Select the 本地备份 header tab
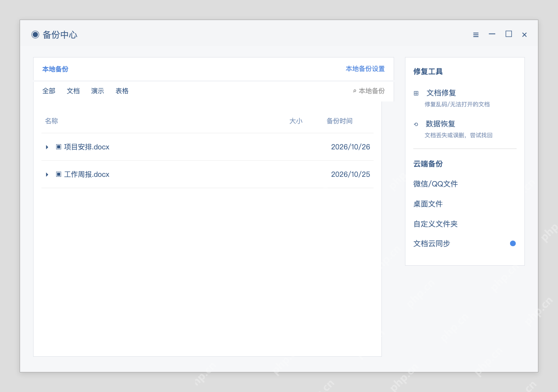The width and height of the screenshot is (558, 392). tap(55, 69)
